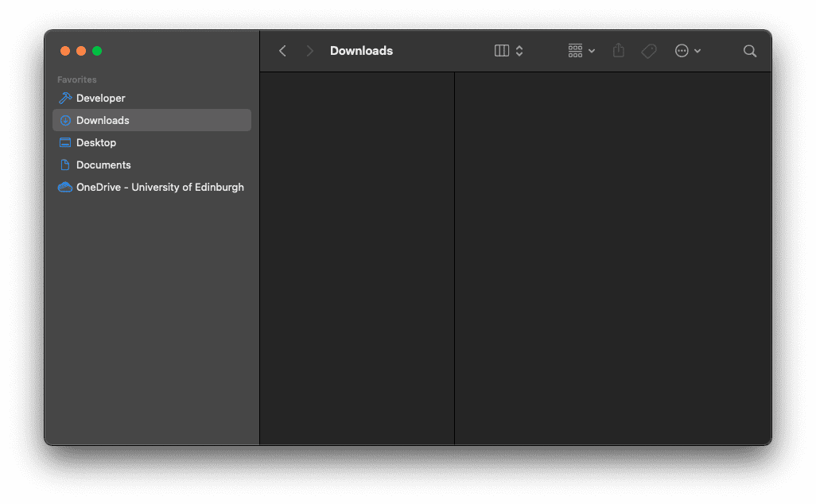
Task: Expand the Group By grid menu
Action: tap(581, 51)
